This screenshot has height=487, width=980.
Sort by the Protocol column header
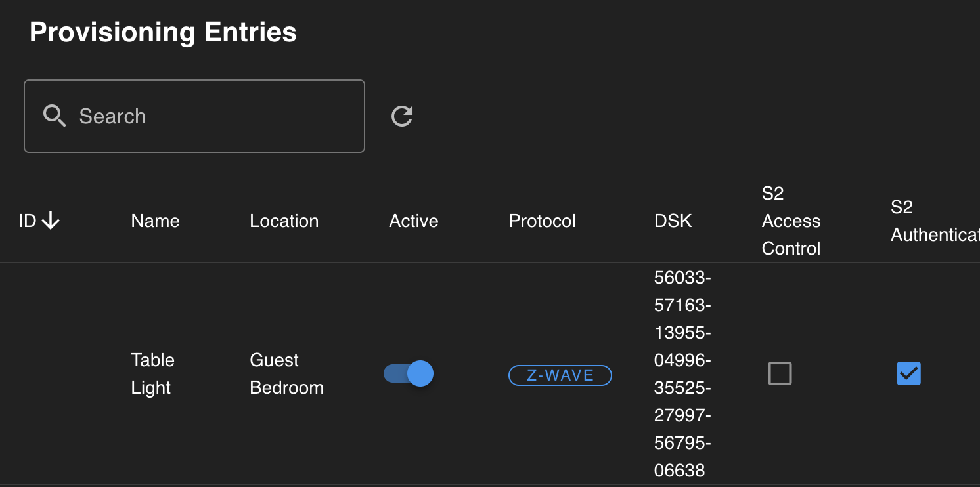(542, 221)
